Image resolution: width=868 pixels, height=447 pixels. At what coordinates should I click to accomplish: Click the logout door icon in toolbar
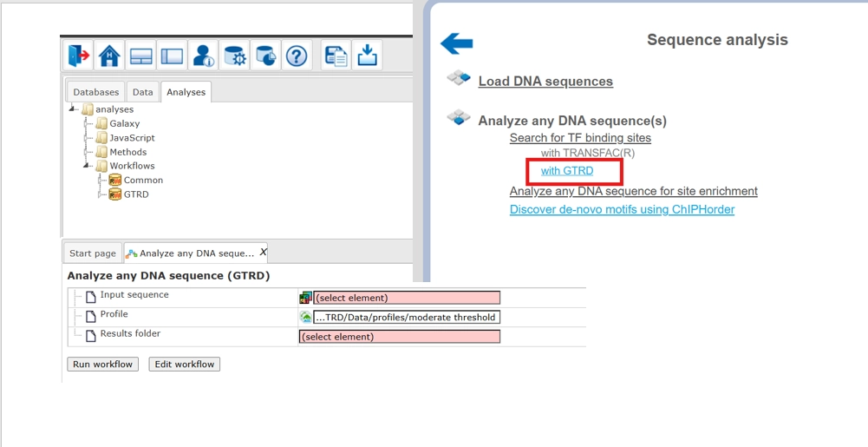(x=78, y=56)
